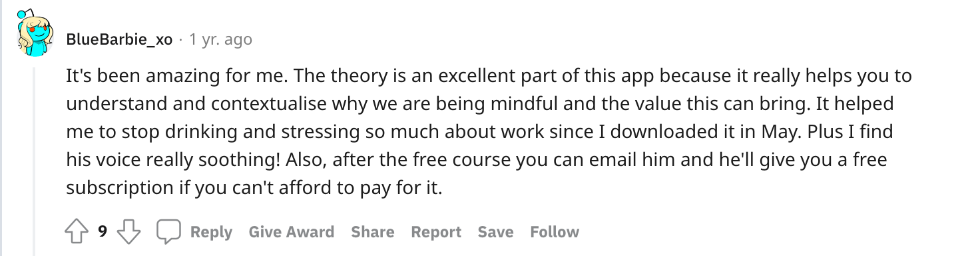Click the speech bubble reply icon

[x=168, y=232]
